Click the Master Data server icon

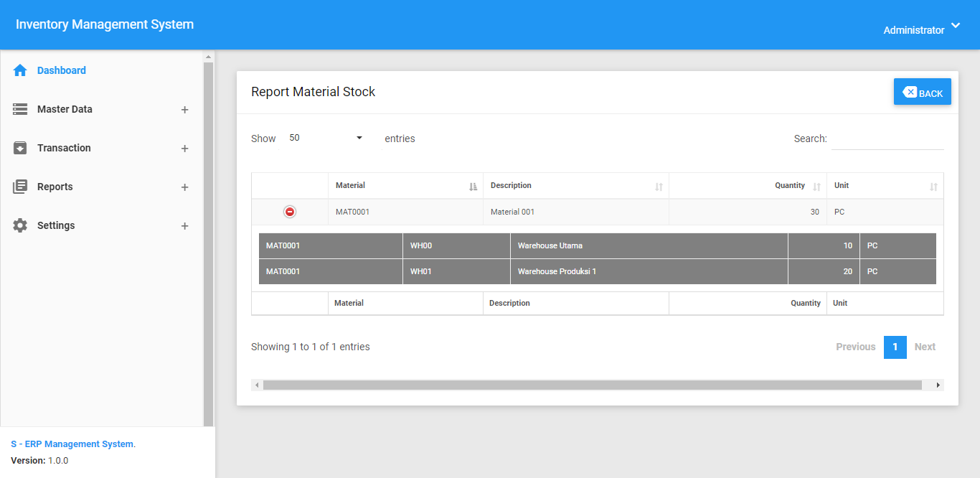pyautogui.click(x=20, y=109)
